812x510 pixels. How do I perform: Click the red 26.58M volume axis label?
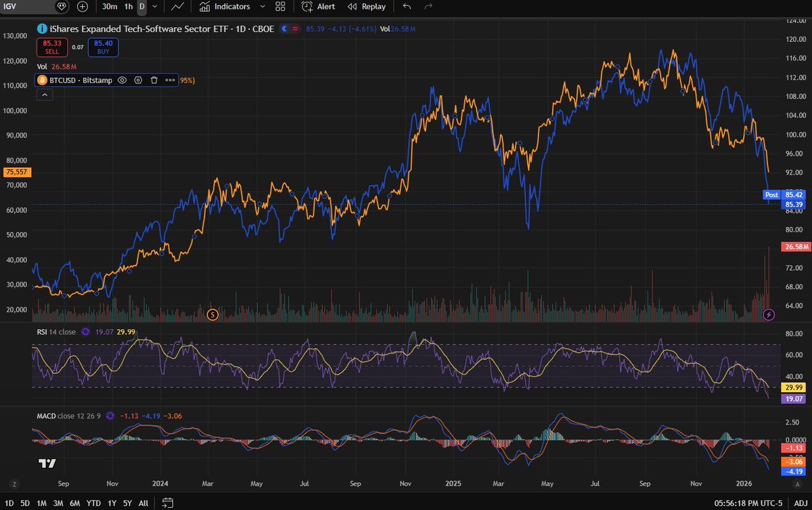tap(794, 247)
